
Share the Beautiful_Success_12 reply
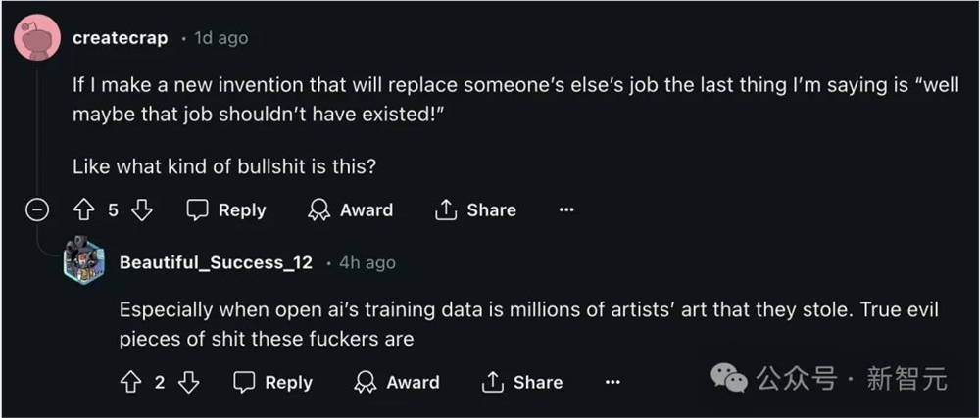point(521,383)
